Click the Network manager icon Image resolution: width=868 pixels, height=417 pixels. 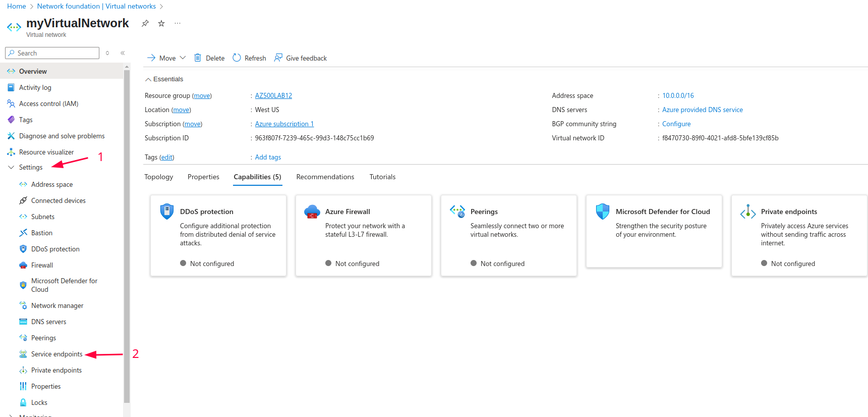click(23, 305)
